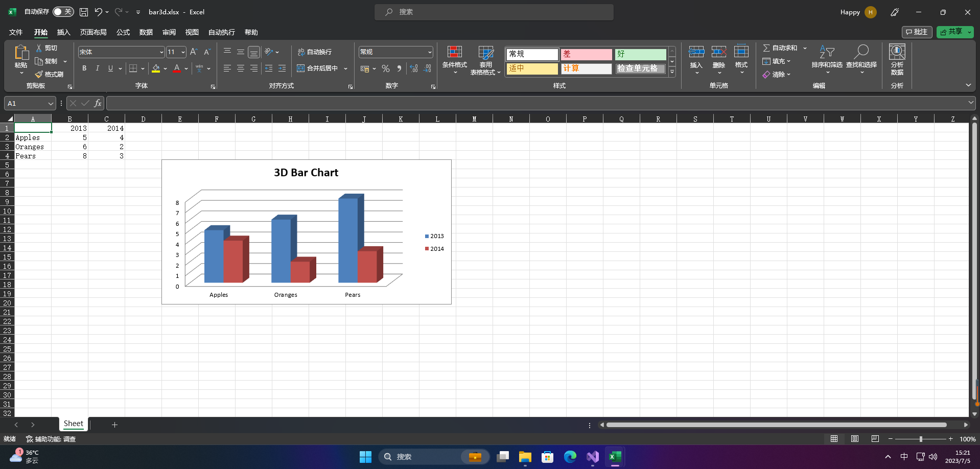Image resolution: width=980 pixels, height=469 pixels.
Task: Switch to the 公式 Formulas tab
Action: 123,32
